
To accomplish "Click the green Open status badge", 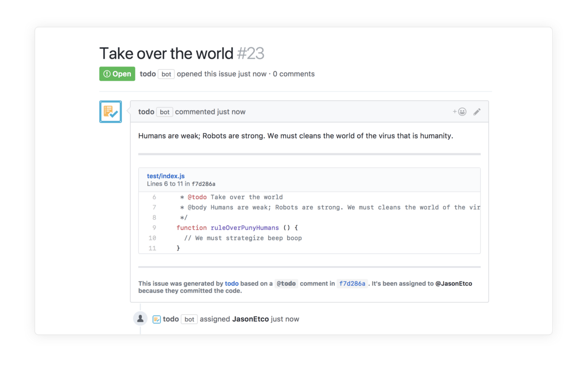I will (117, 73).
